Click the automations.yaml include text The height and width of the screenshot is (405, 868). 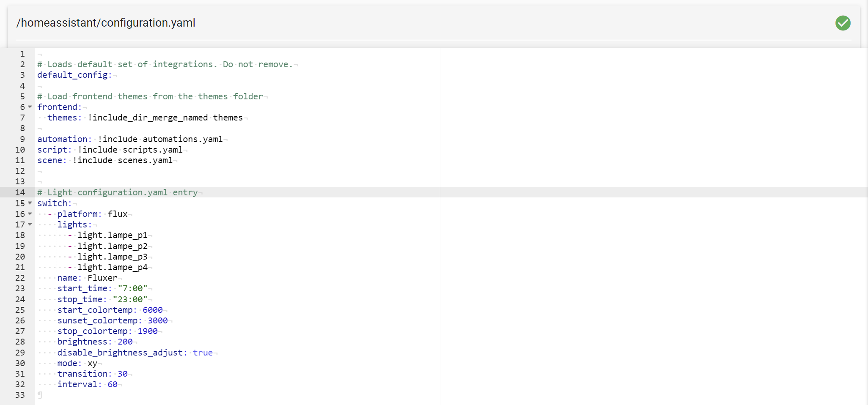(x=182, y=139)
